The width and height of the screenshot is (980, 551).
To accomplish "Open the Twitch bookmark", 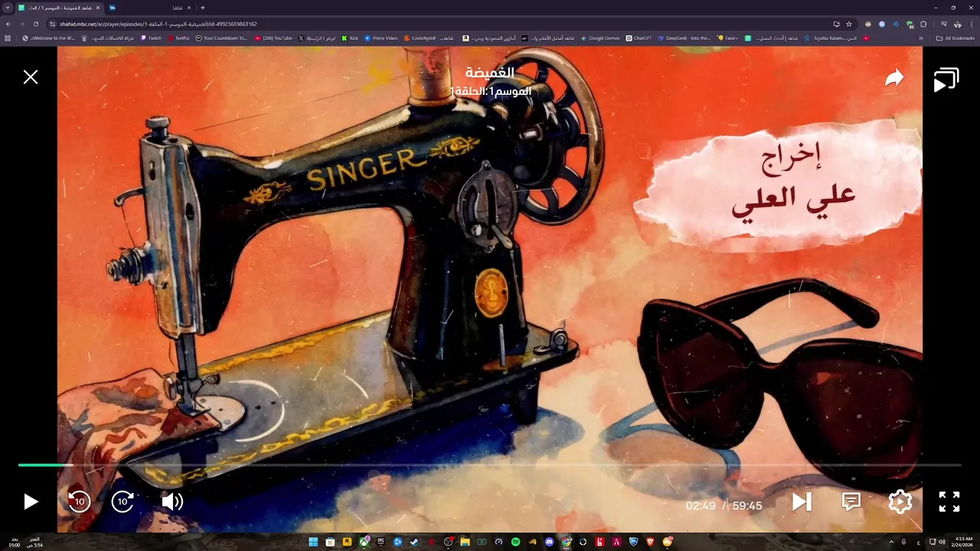I will (x=152, y=38).
